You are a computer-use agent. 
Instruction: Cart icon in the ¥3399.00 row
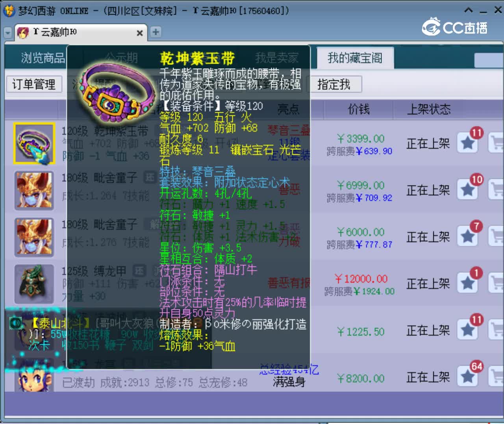(x=496, y=143)
